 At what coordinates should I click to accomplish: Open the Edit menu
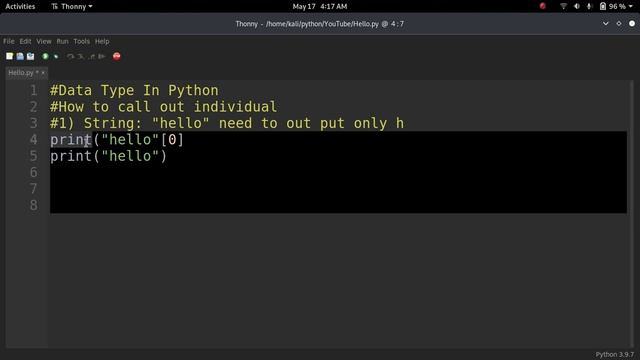point(25,41)
